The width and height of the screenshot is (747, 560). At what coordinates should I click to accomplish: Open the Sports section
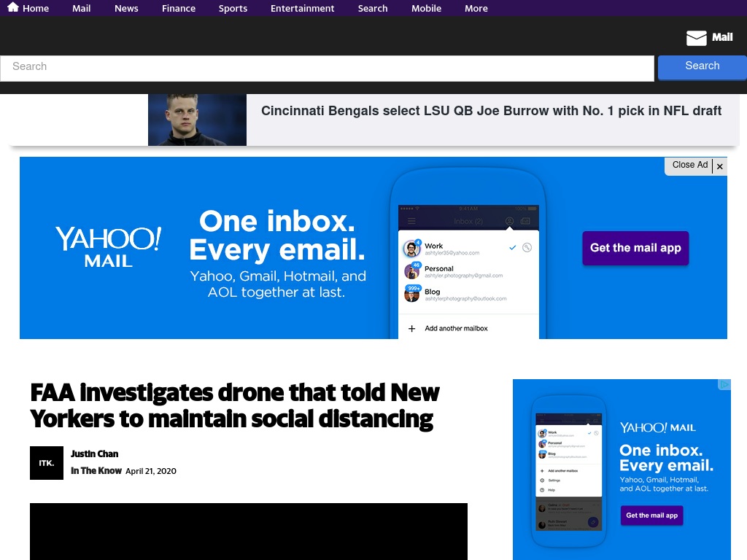(x=233, y=9)
